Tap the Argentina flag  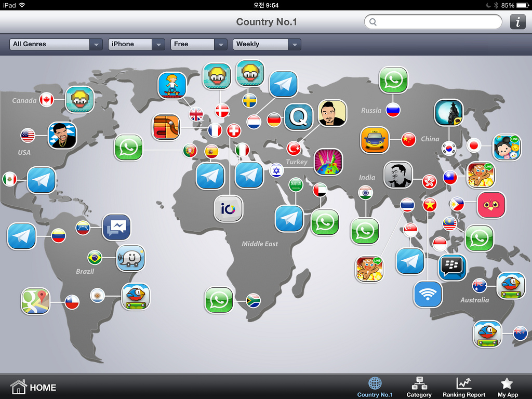97,295
